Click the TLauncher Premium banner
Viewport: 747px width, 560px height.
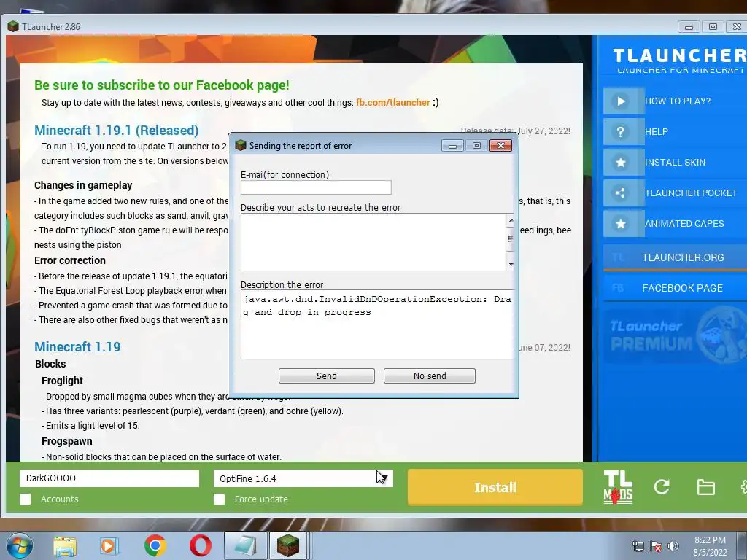(675, 336)
